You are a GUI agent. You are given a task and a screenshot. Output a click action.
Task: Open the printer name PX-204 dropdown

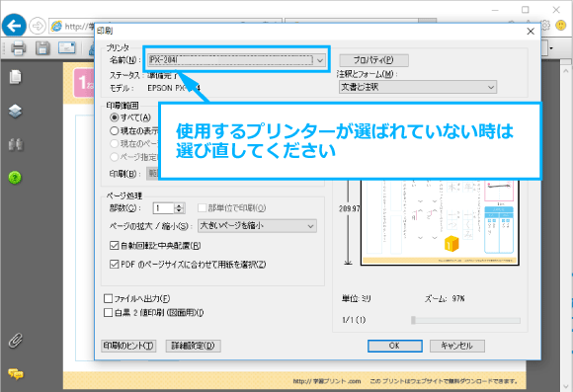[236, 60]
